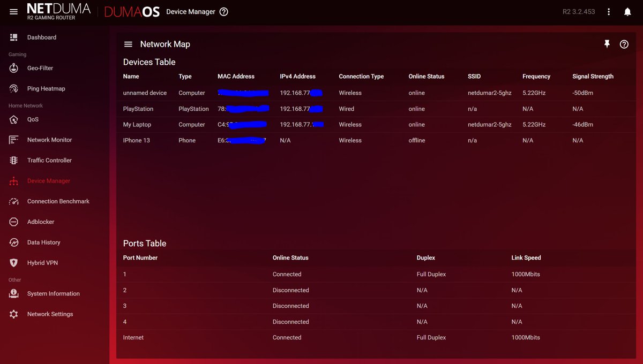Click the Ports Table heading
This screenshot has width=643, height=364.
tap(145, 243)
